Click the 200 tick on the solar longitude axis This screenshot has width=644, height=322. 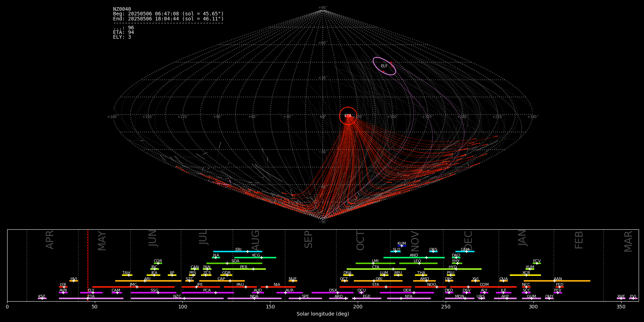point(358,307)
